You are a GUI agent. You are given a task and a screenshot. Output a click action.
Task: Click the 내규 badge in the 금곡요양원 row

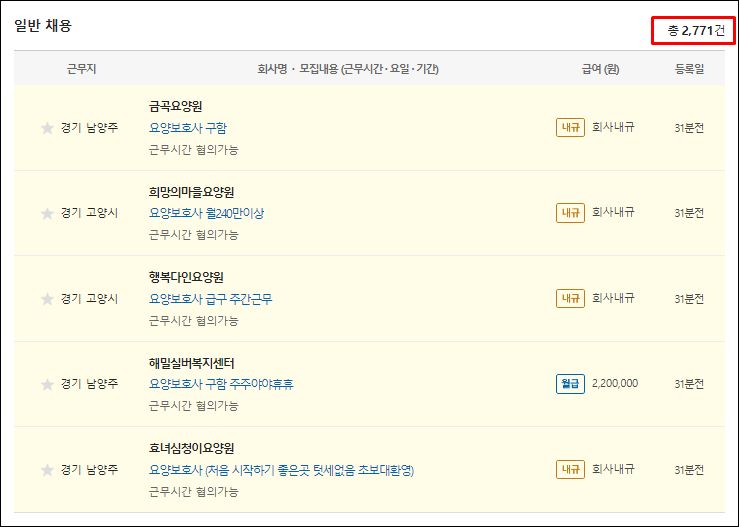point(570,128)
